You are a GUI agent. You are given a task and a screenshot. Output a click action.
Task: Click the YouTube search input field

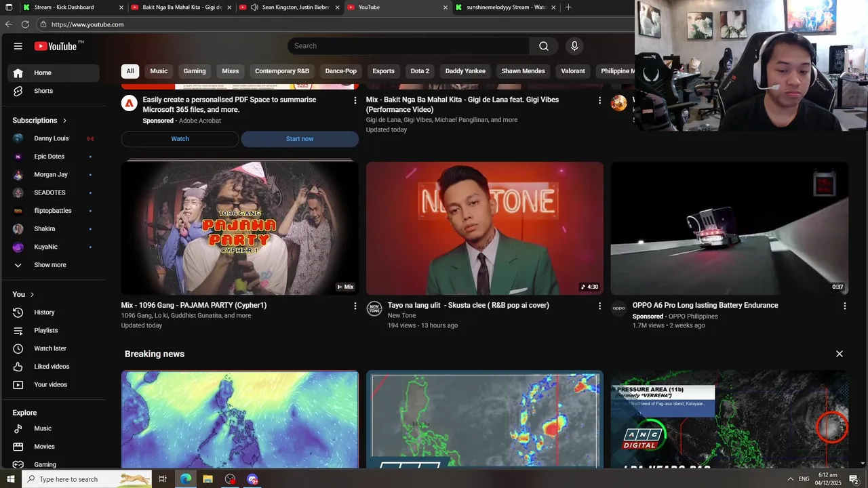[x=408, y=46]
